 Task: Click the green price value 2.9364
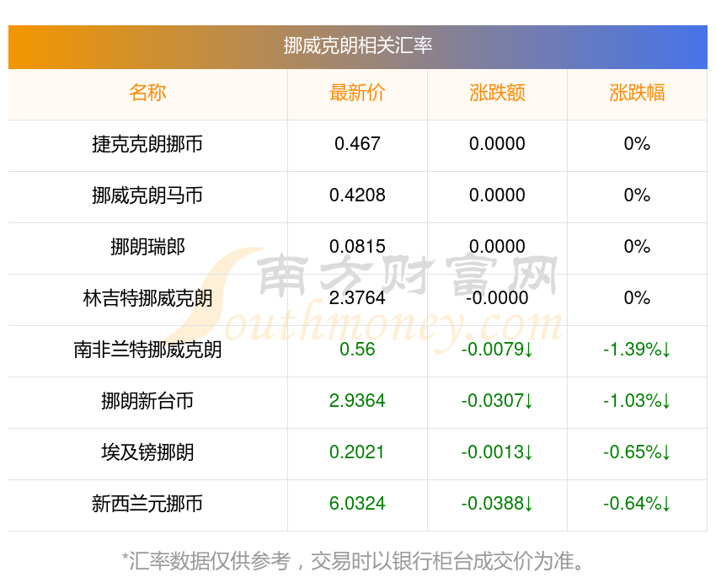tap(357, 401)
